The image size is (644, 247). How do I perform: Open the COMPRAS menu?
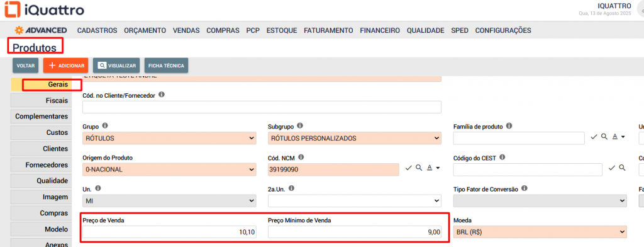(x=223, y=30)
